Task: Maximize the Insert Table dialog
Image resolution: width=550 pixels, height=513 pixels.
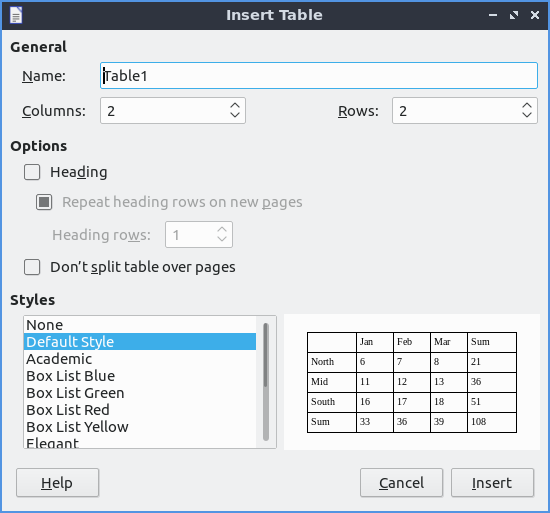Action: [514, 15]
